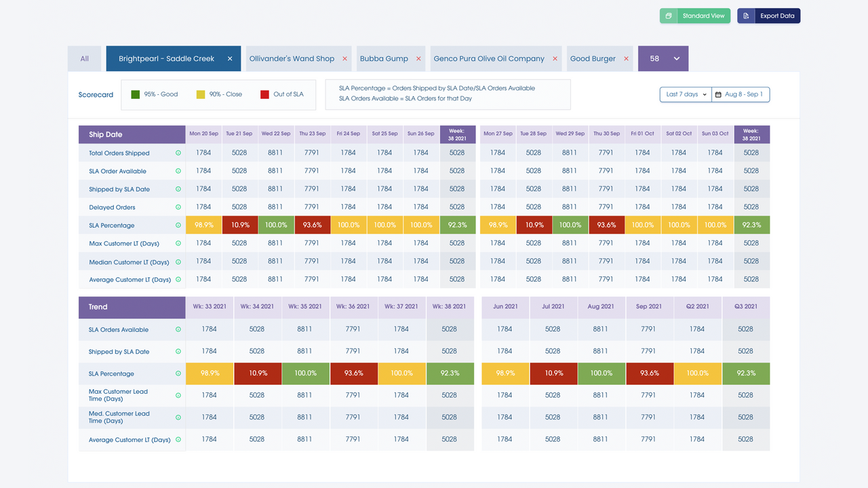Click the info icon next to Shipped by SLA Date
Image resolution: width=868 pixels, height=488 pixels.
point(178,188)
